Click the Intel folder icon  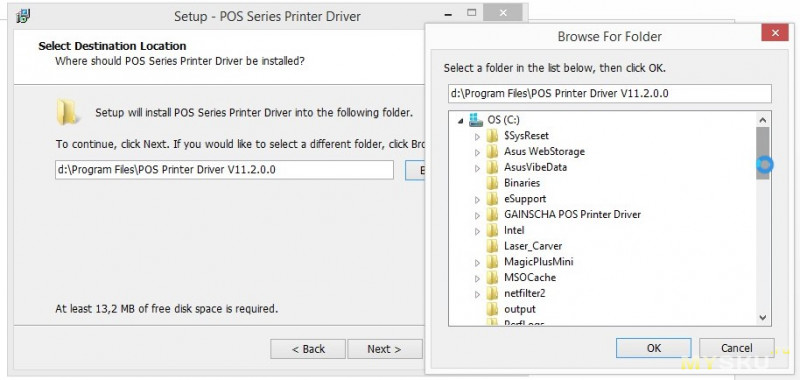coord(492,230)
